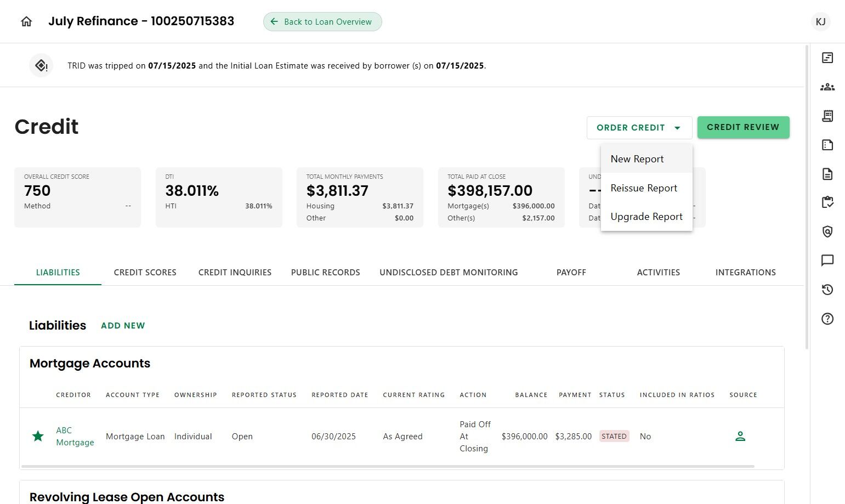This screenshot has width=845, height=504.
Task: Open the receipt icon in sidebar
Action: (827, 116)
